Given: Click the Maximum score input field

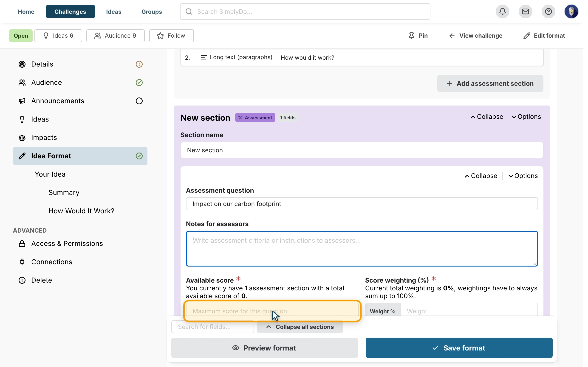Looking at the screenshot, I should tap(272, 311).
